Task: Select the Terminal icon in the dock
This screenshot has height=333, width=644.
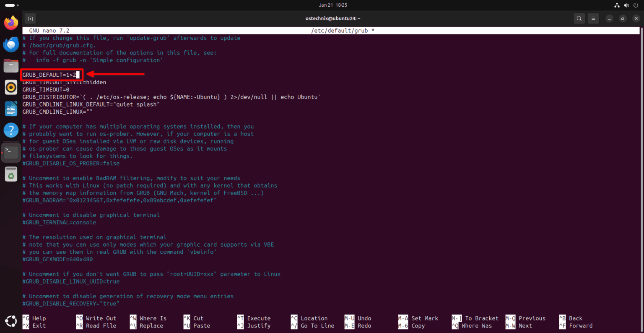Action: [11, 152]
